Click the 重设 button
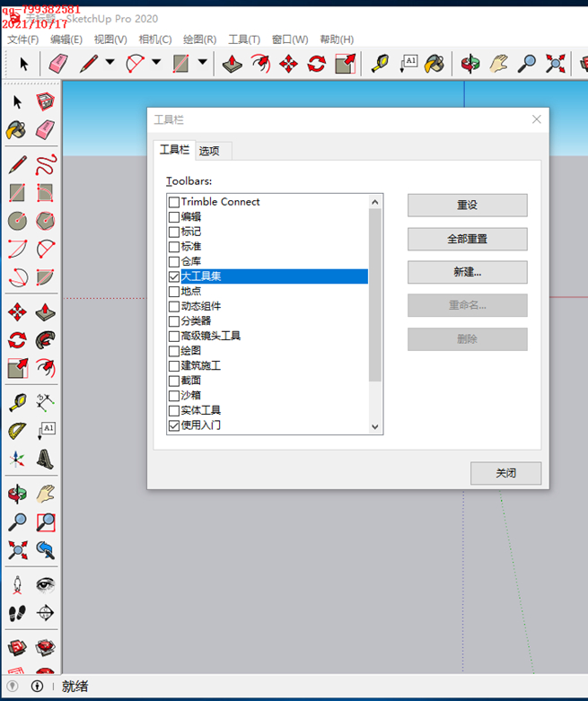Viewport: 588px width, 701px height. pos(468,206)
